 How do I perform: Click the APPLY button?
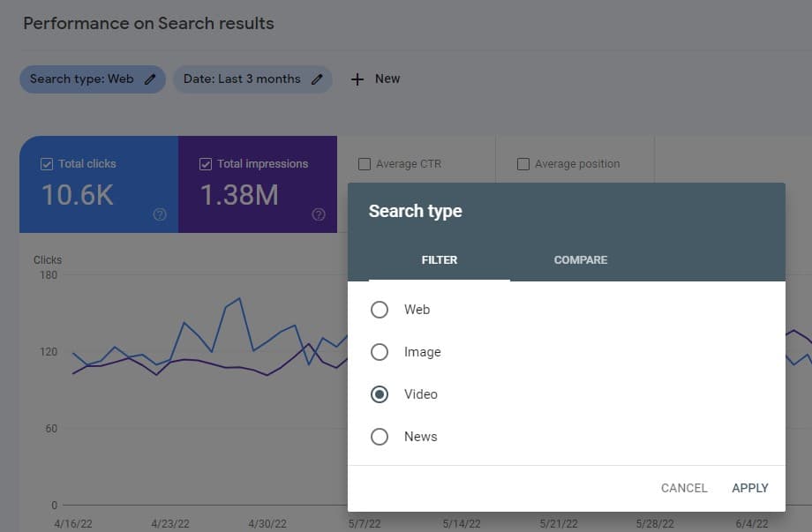coord(749,488)
